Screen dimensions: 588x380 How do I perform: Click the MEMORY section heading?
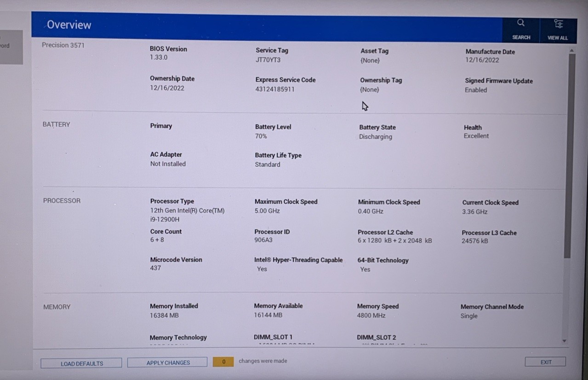tap(57, 307)
